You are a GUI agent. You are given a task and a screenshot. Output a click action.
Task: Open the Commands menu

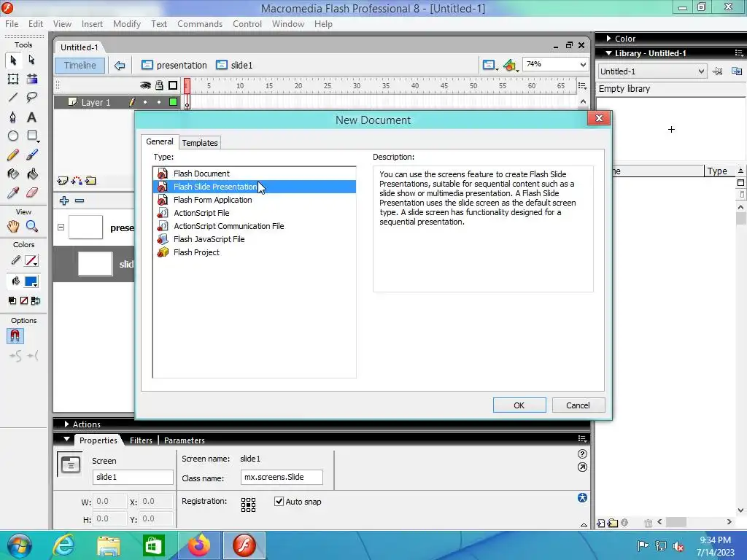click(200, 24)
